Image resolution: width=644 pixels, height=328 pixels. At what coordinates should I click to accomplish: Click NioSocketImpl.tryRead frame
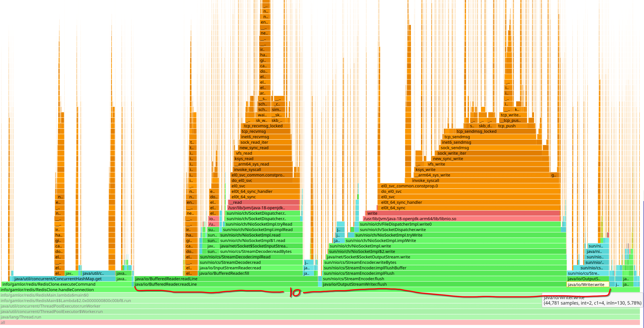(264, 224)
